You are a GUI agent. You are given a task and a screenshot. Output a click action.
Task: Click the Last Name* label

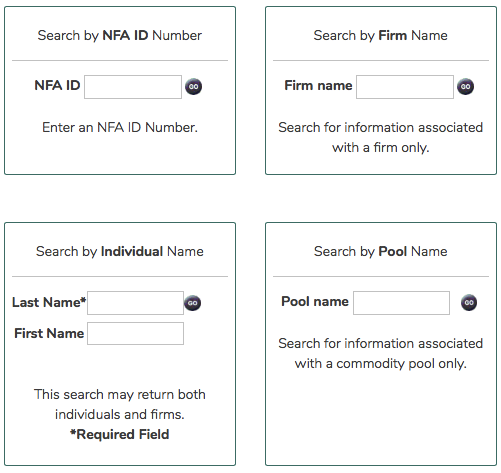coord(49,302)
